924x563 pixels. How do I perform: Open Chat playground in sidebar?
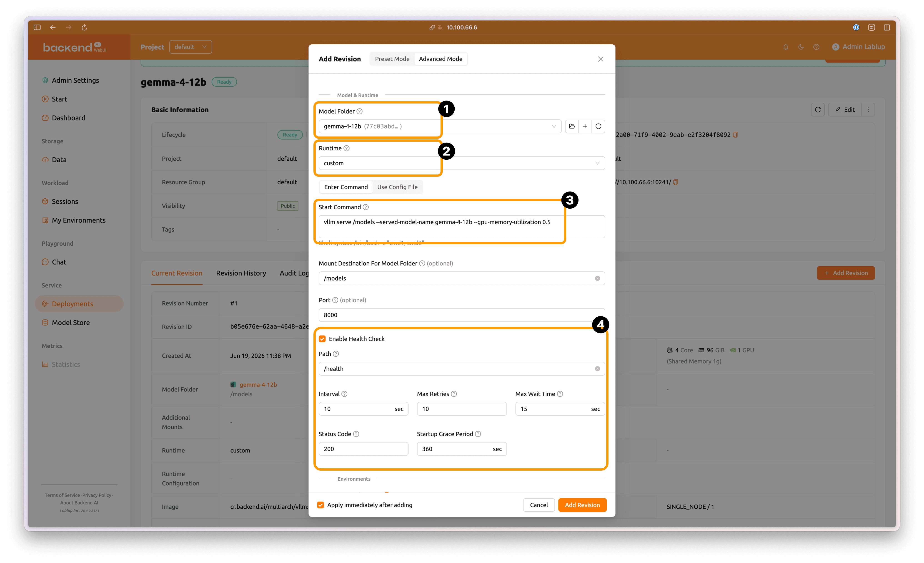click(x=59, y=262)
